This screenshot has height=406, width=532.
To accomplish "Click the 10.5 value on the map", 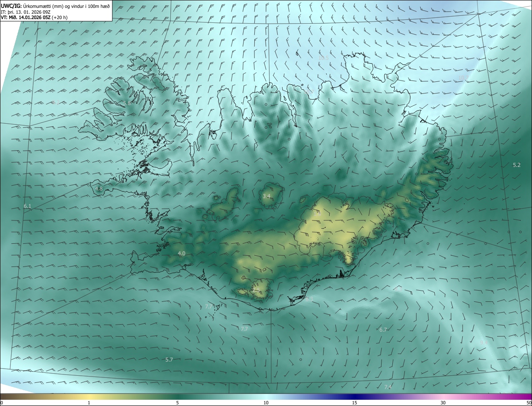I will coord(323,58).
